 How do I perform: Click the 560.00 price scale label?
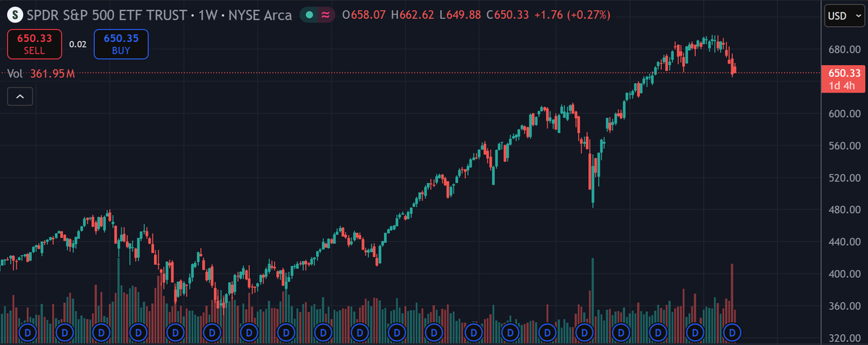click(843, 145)
